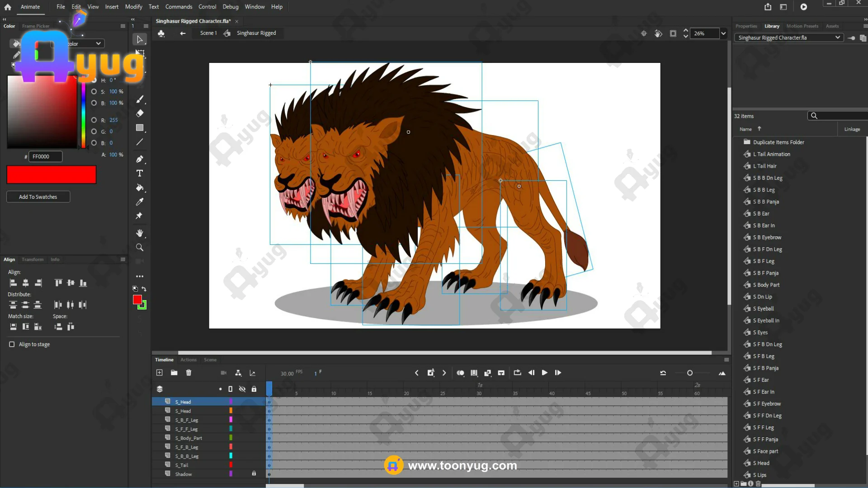Go back to Scene 1
The height and width of the screenshot is (488, 868).
click(x=208, y=33)
